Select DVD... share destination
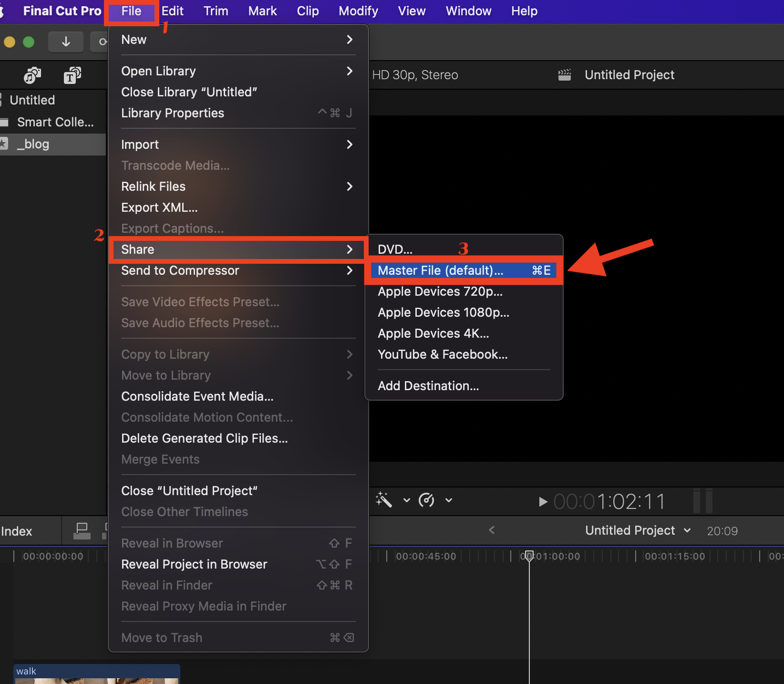This screenshot has width=784, height=684. [x=464, y=249]
